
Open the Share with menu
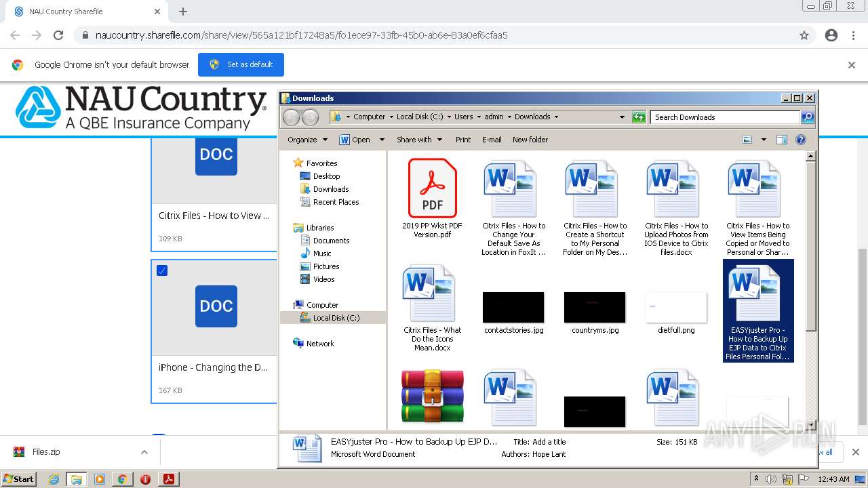click(x=419, y=140)
